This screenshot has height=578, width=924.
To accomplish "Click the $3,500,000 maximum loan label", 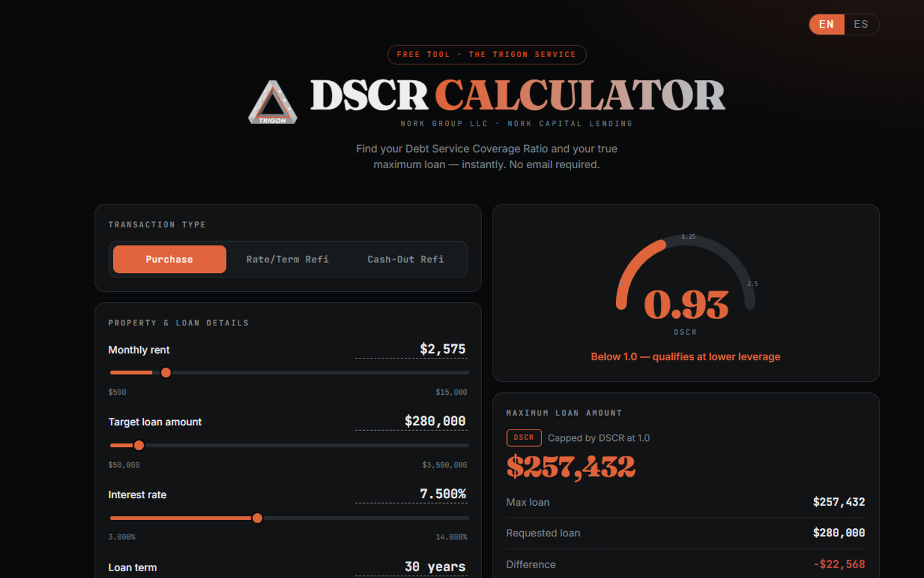I will (445, 465).
